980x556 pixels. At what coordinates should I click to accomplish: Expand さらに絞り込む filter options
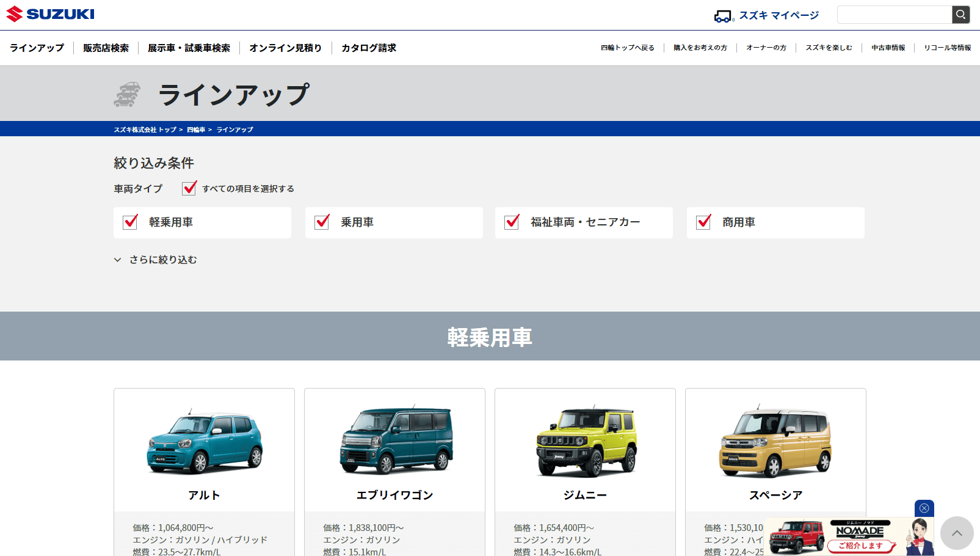click(x=156, y=260)
